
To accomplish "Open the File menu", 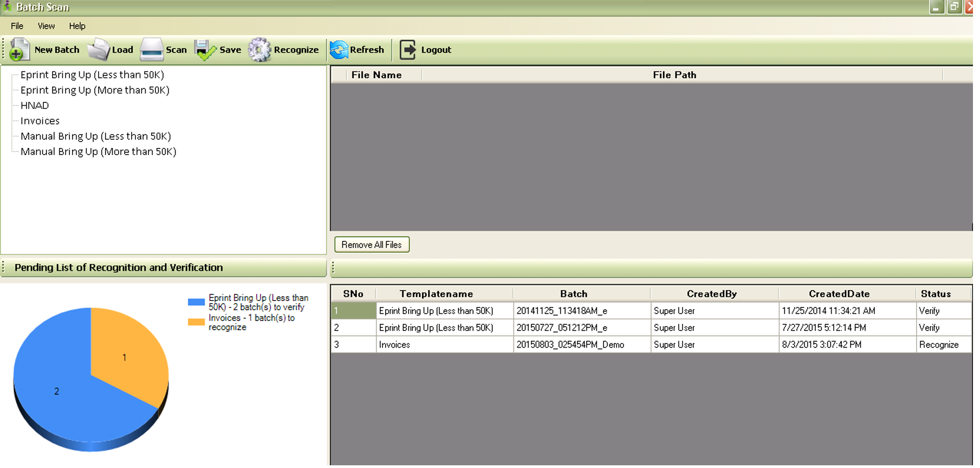I will [17, 26].
